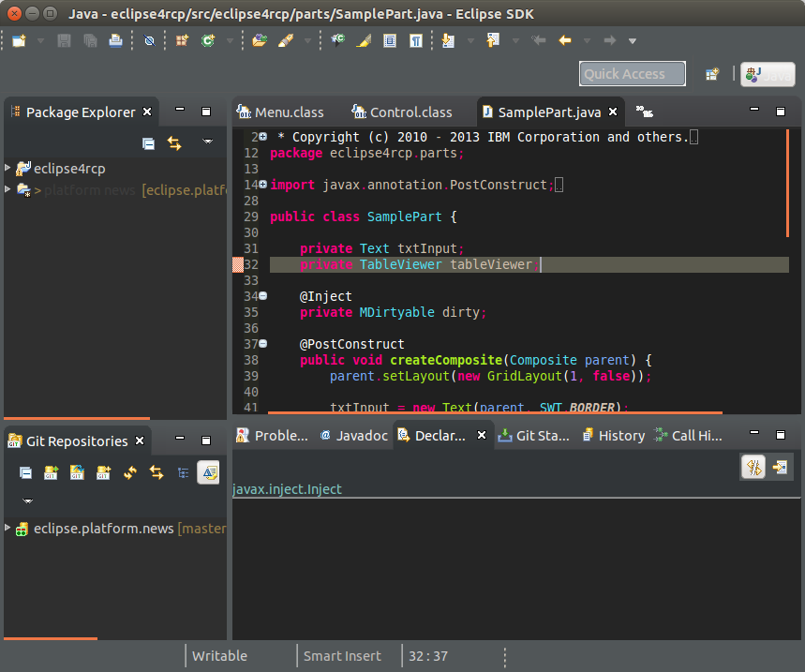Select the Java perspective button top right
Viewport: 805px width, 672px height.
click(767, 73)
